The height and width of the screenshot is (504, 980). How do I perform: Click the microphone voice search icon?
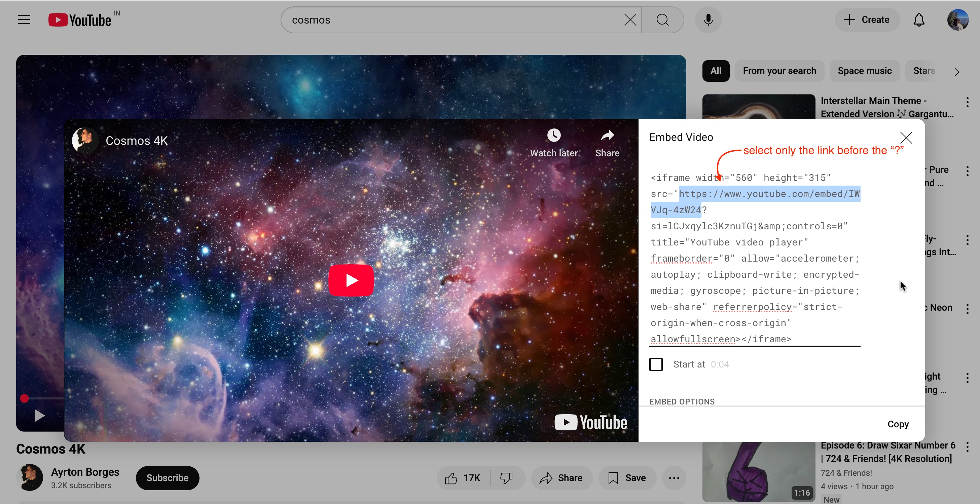click(708, 20)
